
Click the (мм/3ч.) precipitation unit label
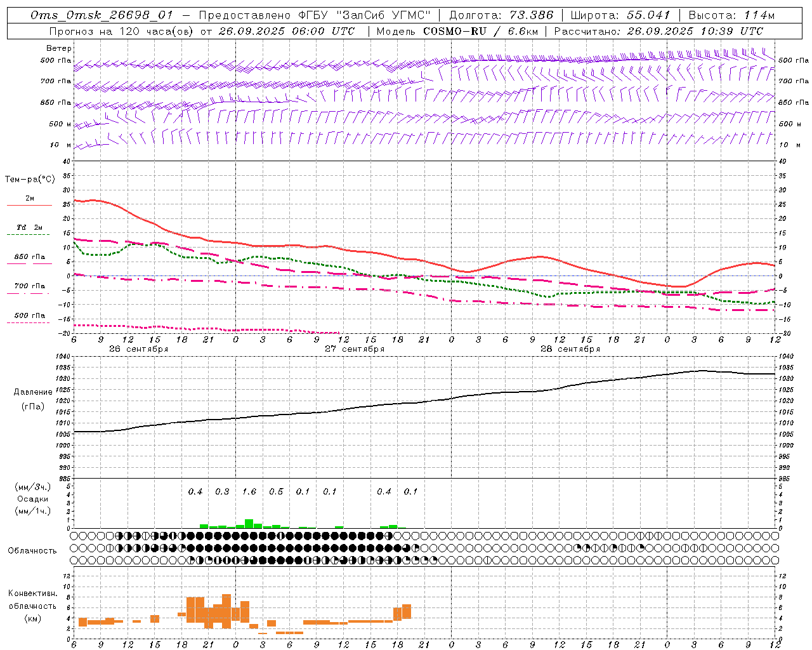pyautogui.click(x=33, y=487)
